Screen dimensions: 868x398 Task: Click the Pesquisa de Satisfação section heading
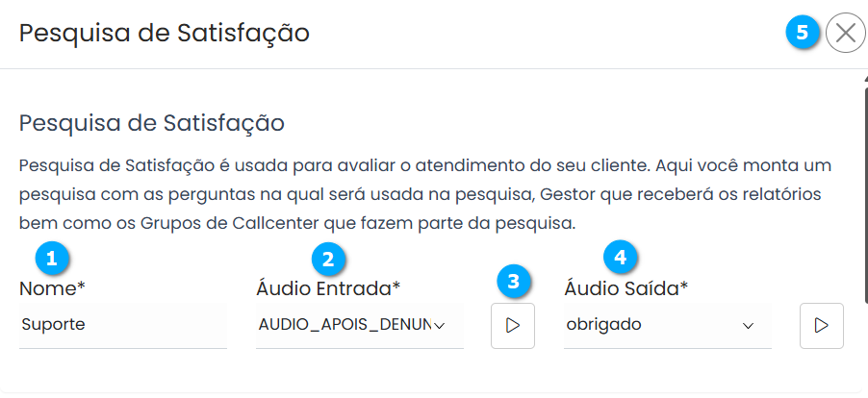coord(152,123)
